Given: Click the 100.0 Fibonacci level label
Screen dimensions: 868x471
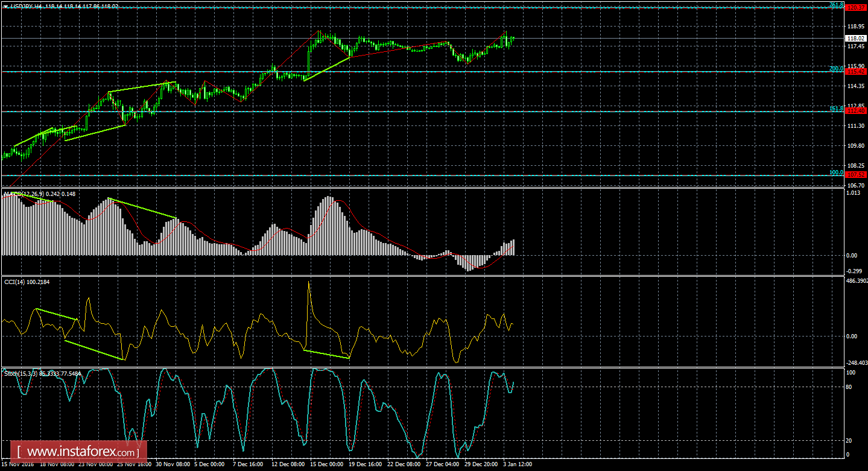Looking at the screenshot, I should (836, 172).
